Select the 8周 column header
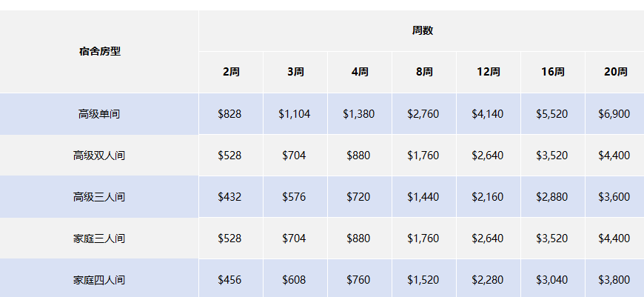Viewport: 644px width, 297px height. click(x=423, y=73)
